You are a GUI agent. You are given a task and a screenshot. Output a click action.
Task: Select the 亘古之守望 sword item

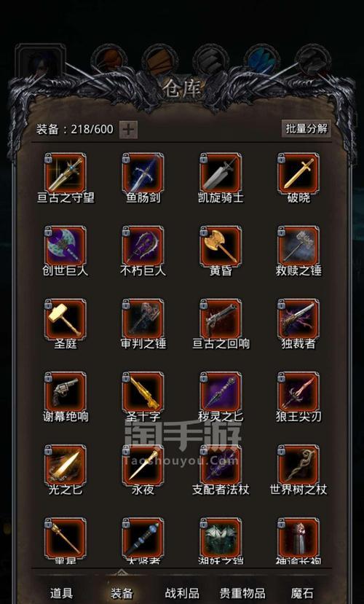pos(65,173)
